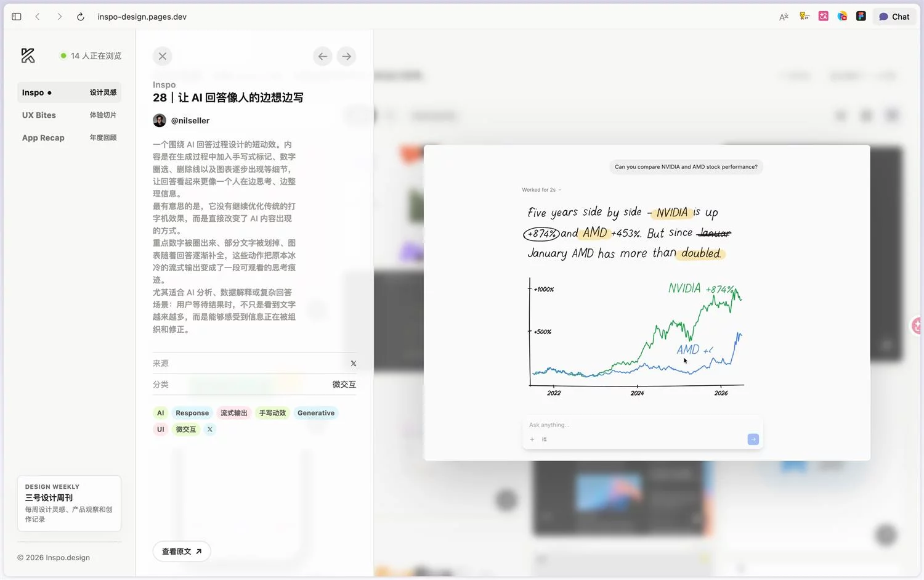Open the Chat button in browser toolbar
Viewport: 924px width, 580px height.
coord(894,17)
